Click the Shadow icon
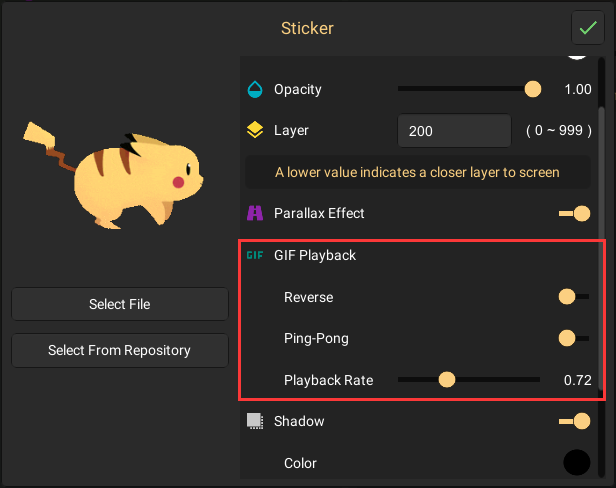The image size is (616, 488). point(255,421)
